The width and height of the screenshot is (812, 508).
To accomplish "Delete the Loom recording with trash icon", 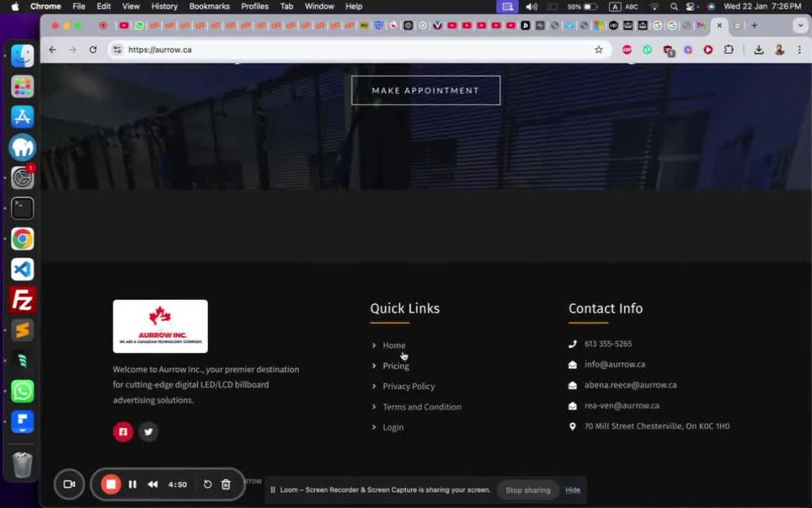I will tap(226, 484).
